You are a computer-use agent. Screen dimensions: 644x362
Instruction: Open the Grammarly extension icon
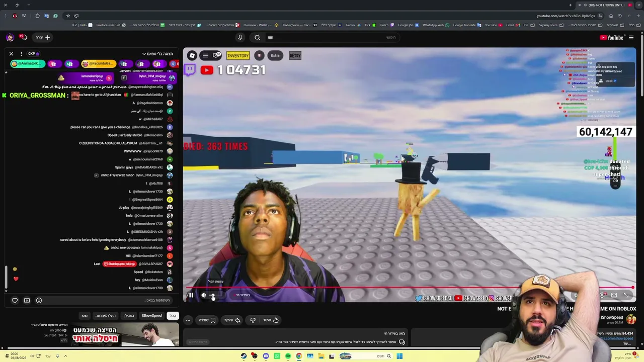click(55, 16)
